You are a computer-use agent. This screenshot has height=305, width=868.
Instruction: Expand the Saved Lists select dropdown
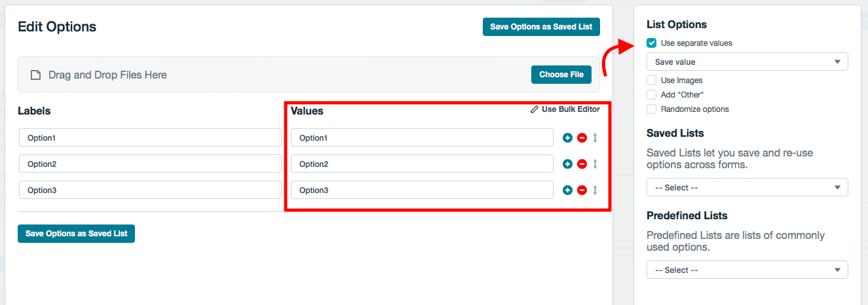coord(747,188)
